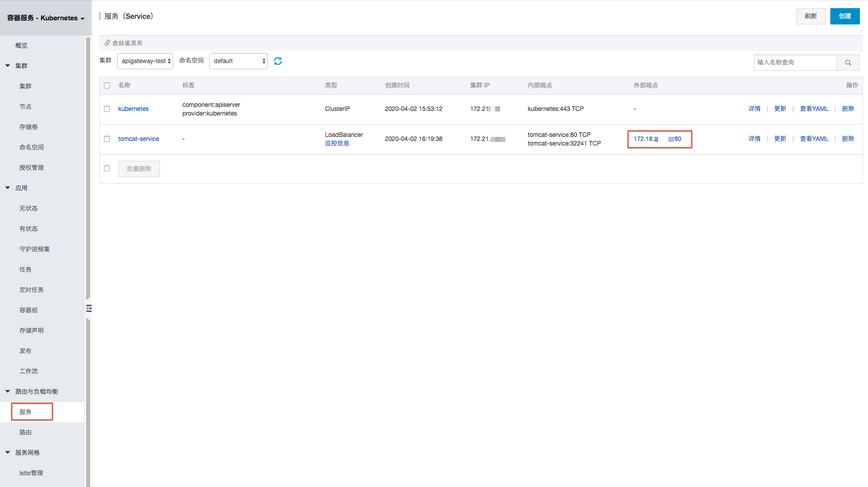Click 详情 for the tomcat-service row
This screenshot has width=868, height=487.
click(x=754, y=139)
